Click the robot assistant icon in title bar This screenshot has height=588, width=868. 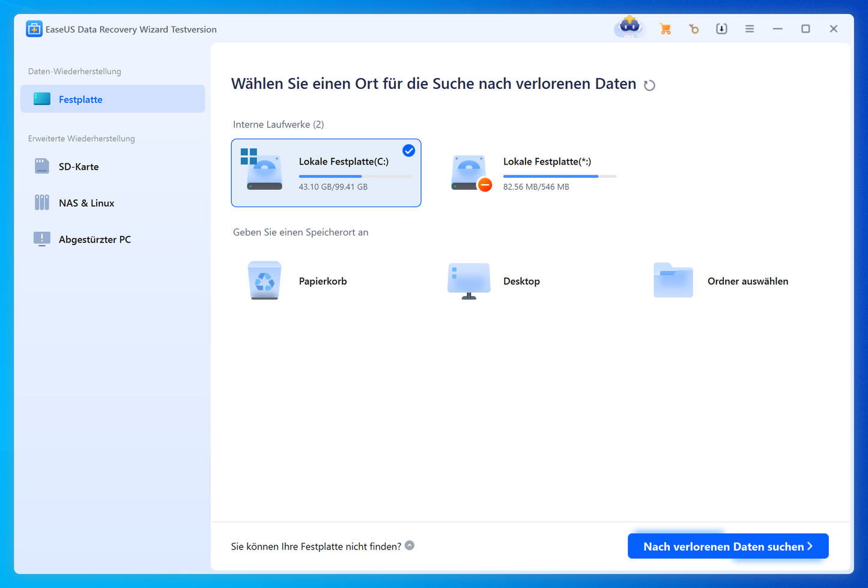tap(630, 27)
